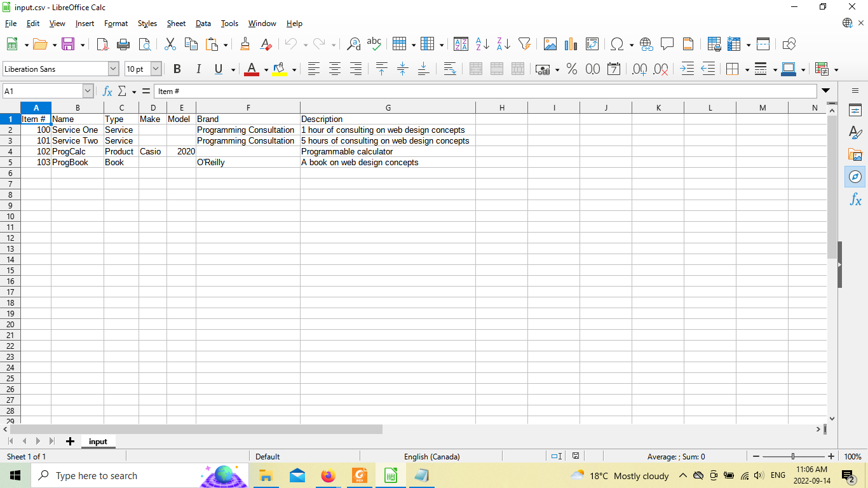Toggle the AutoFilter funnel icon

(524, 44)
